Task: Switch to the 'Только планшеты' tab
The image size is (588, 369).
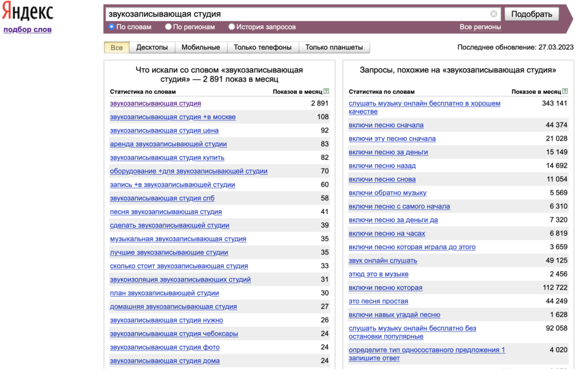Action: coord(334,47)
